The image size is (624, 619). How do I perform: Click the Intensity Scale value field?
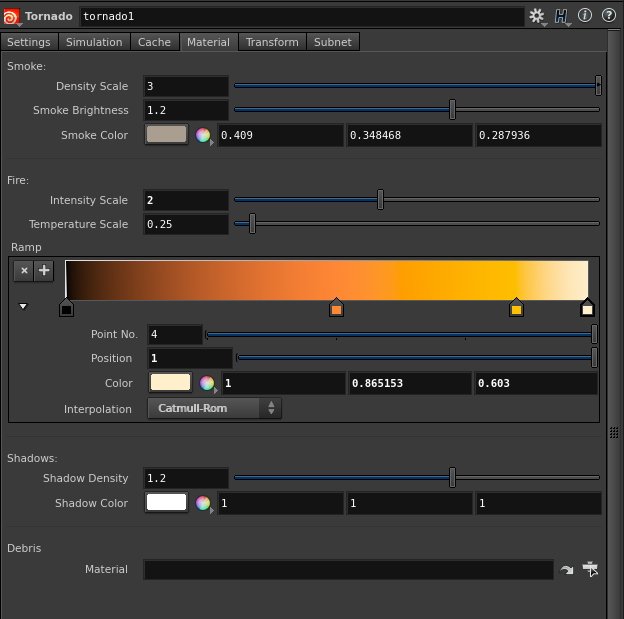pyautogui.click(x=186, y=200)
